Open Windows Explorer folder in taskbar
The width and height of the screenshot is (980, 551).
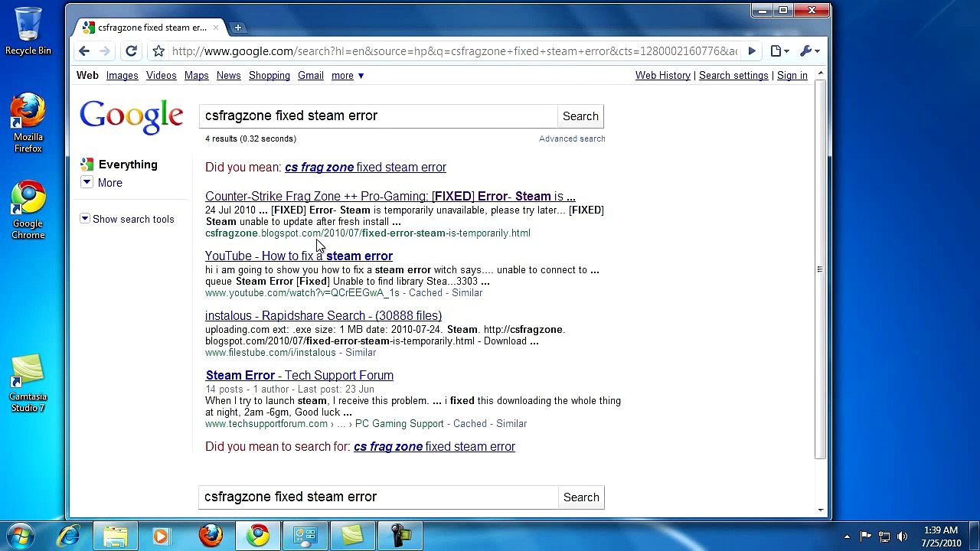[x=116, y=536]
